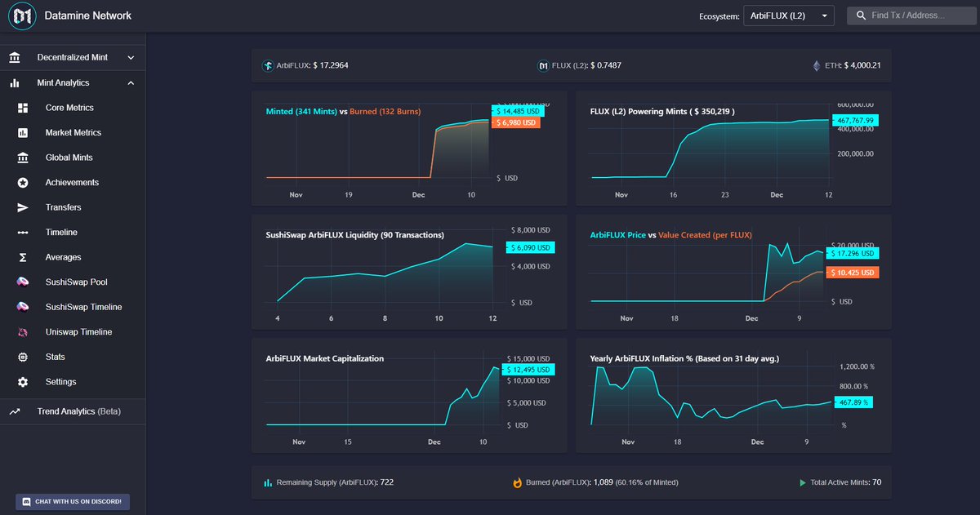
Task: Click the ETH diamond icon
Action: pyautogui.click(x=815, y=65)
